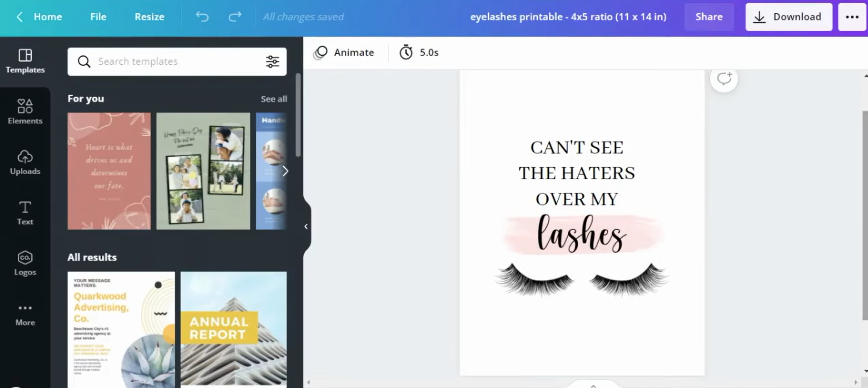Add a comment using the comment icon
868x388 pixels.
click(x=724, y=79)
